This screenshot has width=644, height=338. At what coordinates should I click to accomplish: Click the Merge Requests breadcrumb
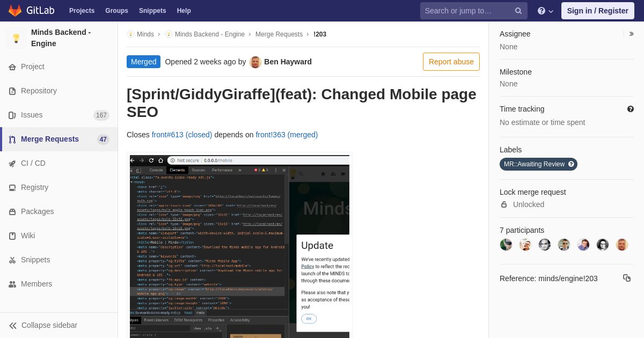point(279,34)
